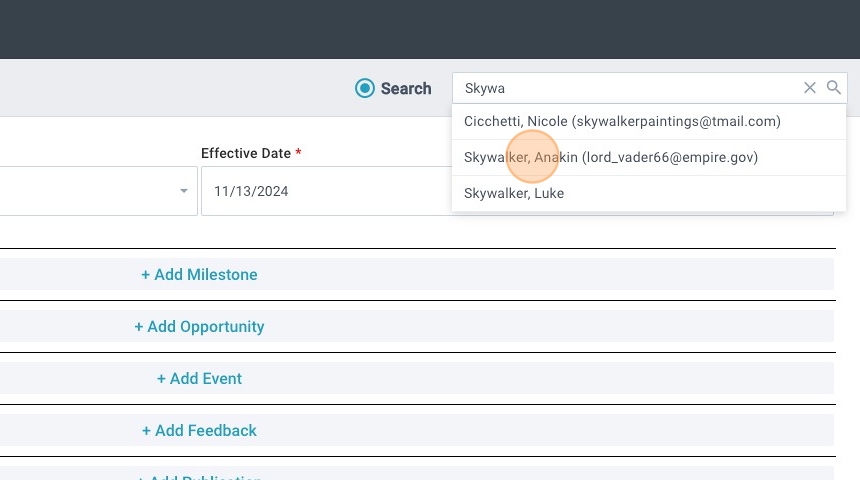Clear the search field with the X icon
The width and height of the screenshot is (860, 480).
pyautogui.click(x=810, y=88)
